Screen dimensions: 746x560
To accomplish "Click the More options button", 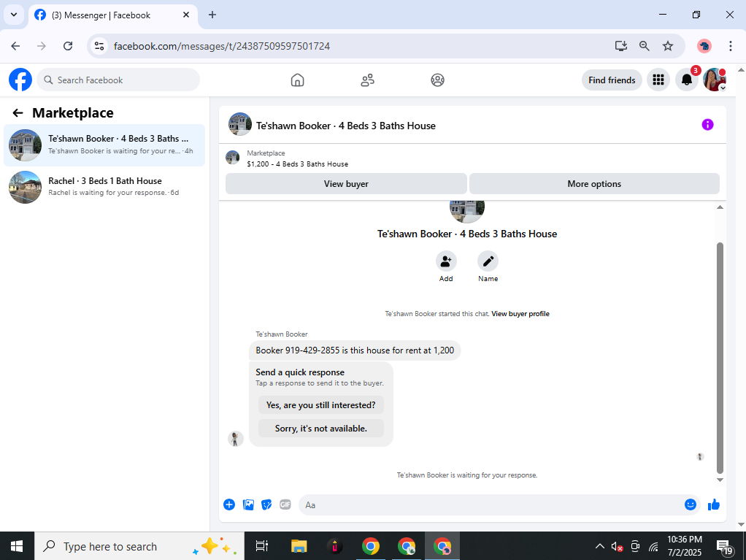I will tap(594, 184).
